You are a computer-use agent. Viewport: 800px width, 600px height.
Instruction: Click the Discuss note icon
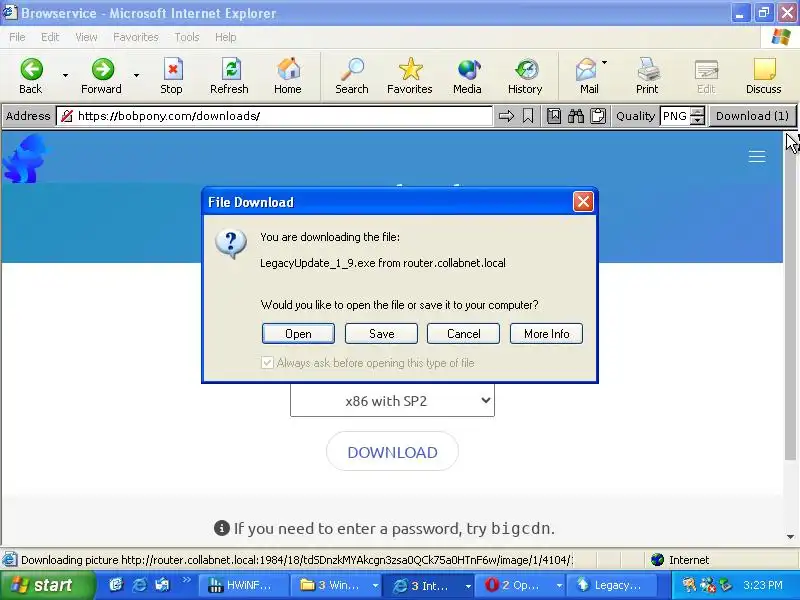[x=764, y=69]
